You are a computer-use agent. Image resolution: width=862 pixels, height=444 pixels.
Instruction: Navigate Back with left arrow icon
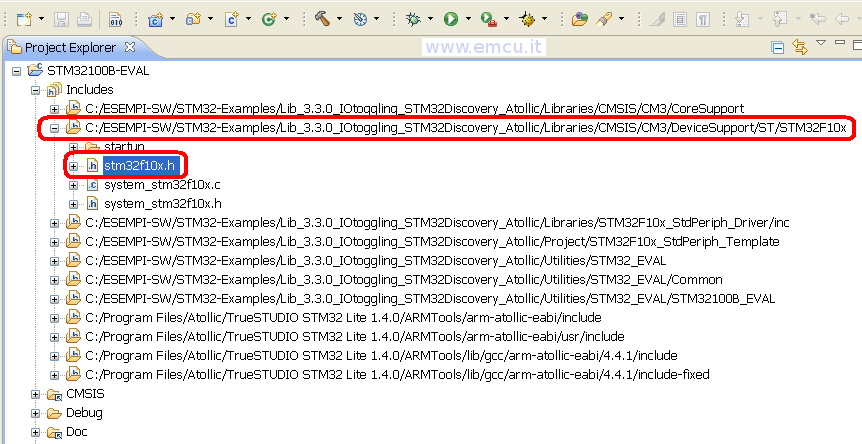pyautogui.click(x=842, y=19)
